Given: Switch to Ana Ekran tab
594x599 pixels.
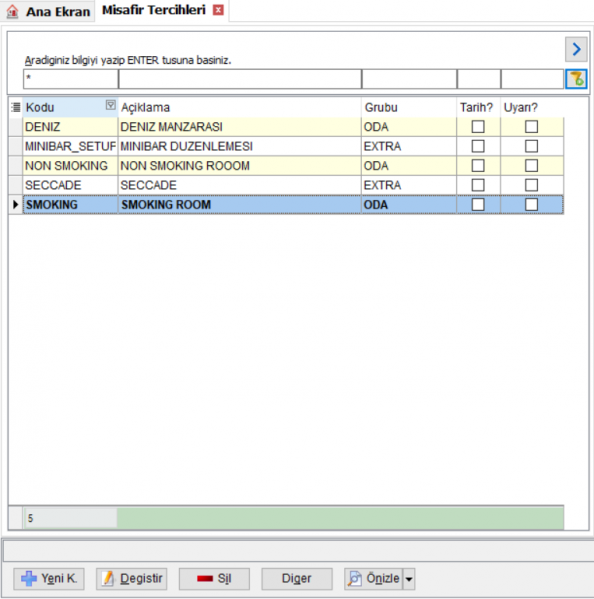Looking at the screenshot, I should (x=48, y=11).
